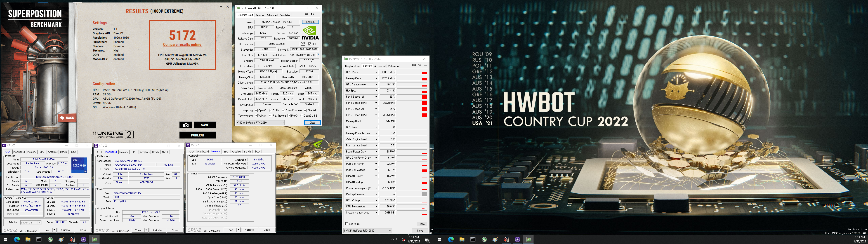Open GPU Clock sensor dropdown
Viewport: 868px width, 244px height.
376,73
